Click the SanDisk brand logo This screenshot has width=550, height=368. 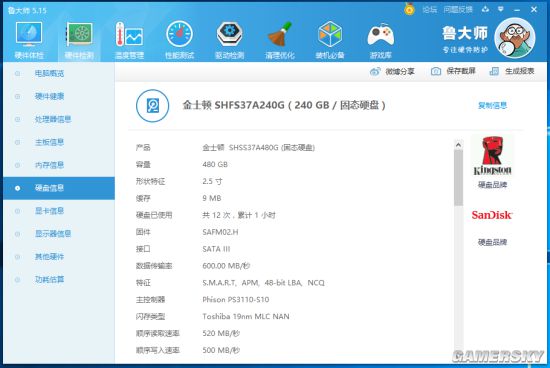(x=492, y=215)
